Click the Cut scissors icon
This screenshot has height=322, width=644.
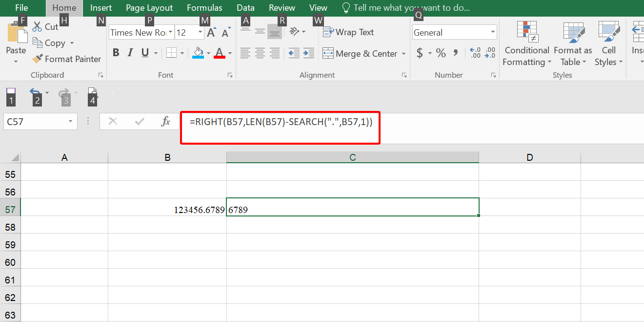pos(37,26)
